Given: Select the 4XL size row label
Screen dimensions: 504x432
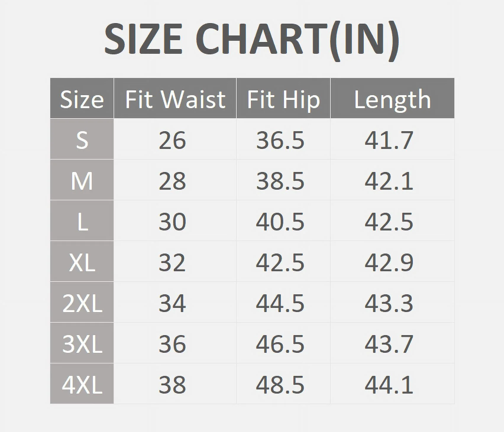Looking at the screenshot, I should [82, 384].
